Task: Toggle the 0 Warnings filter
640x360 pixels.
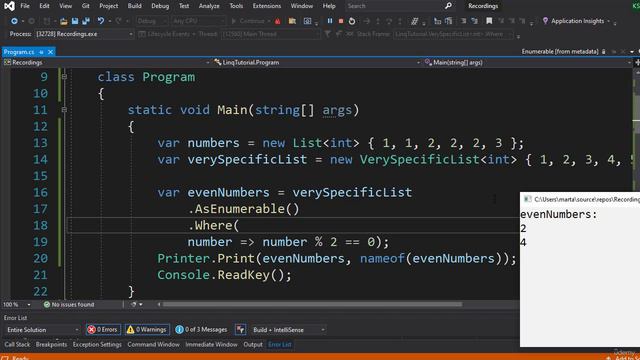Action: click(x=147, y=329)
